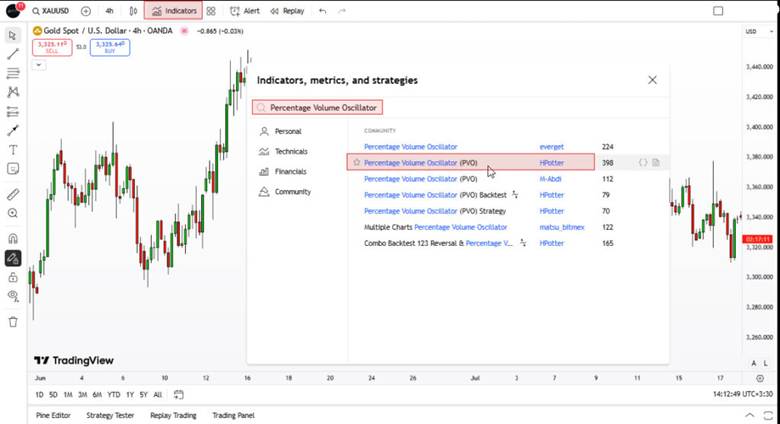The width and height of the screenshot is (780, 424).
Task: Select the Trend Line drawing tool
Action: pos(13,54)
